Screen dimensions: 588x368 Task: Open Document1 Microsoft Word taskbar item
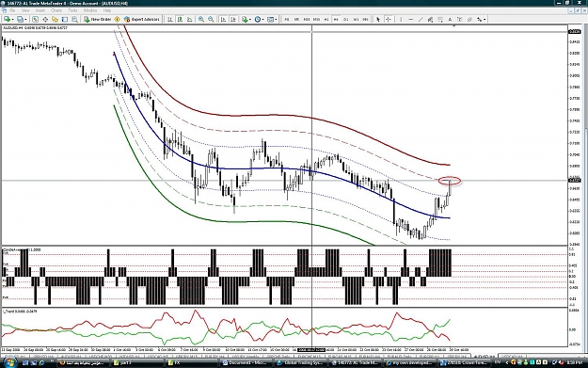(246, 362)
